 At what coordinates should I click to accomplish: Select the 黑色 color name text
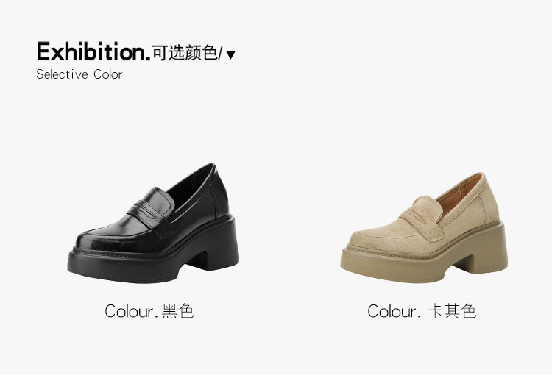tap(178, 311)
